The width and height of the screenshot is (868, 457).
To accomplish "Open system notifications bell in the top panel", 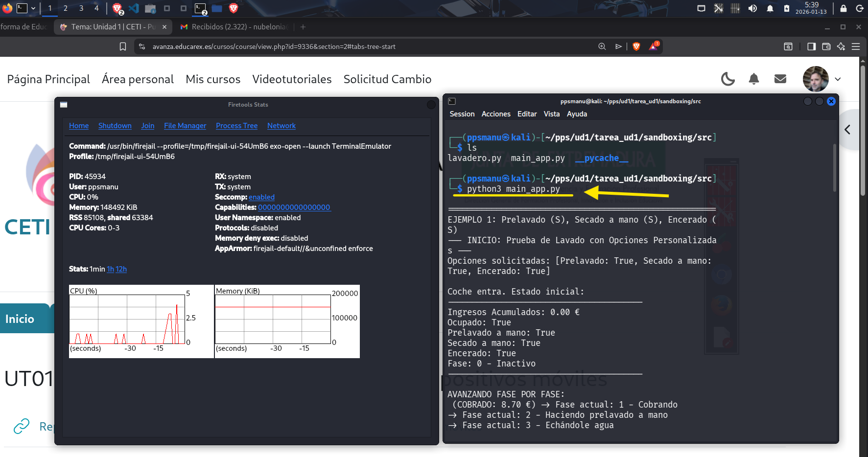I will [770, 8].
